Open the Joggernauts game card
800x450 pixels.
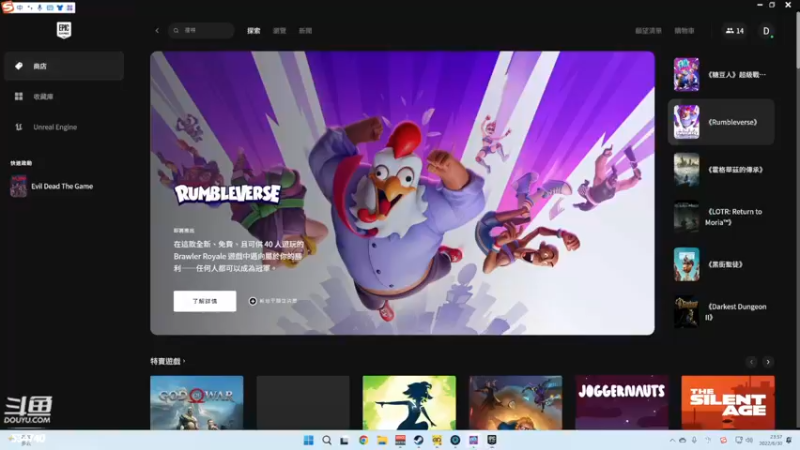[622, 403]
